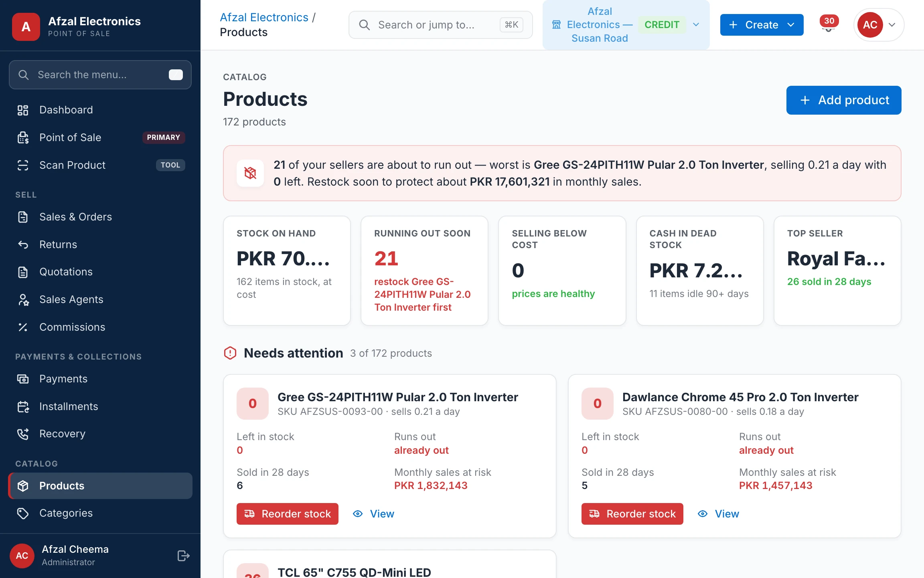Open the Cash in Dead Stock card
This screenshot has height=578, width=924.
click(700, 271)
